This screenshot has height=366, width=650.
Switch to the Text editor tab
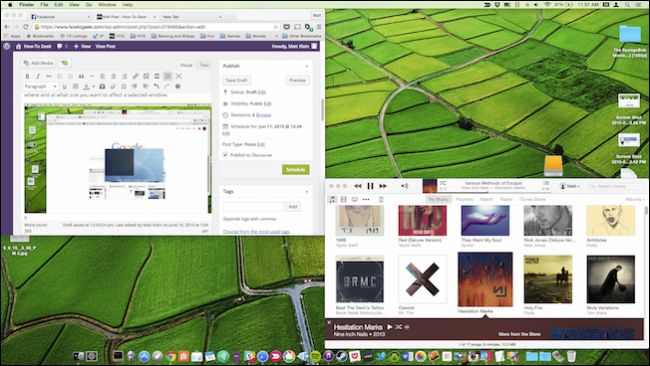204,65
